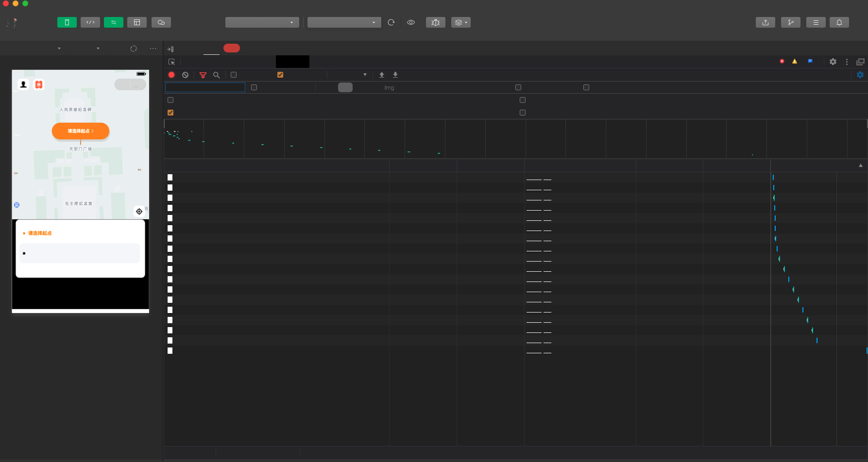Click the dock-side arrow icon beside the debugger tabs
Image resolution: width=868 pixels, height=462 pixels.
point(170,49)
